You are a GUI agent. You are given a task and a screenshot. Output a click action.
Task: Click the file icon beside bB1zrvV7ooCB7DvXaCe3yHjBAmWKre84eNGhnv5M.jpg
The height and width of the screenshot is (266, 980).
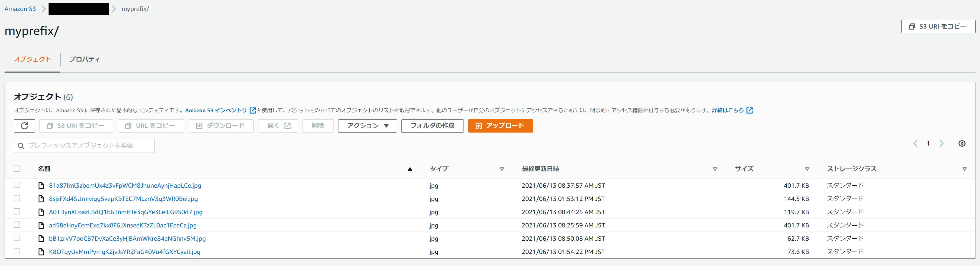pos(41,239)
